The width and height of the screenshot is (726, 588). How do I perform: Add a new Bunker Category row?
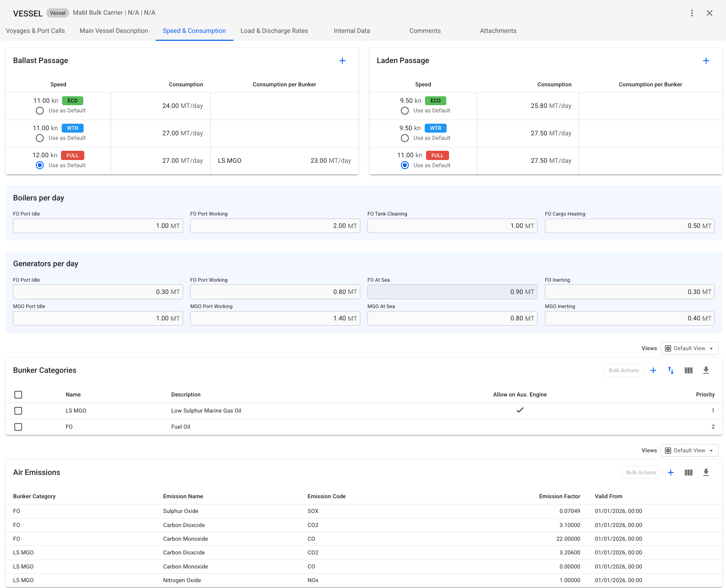653,370
